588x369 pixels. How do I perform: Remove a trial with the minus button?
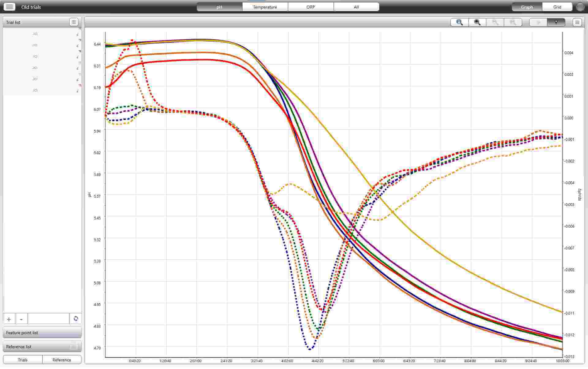(21, 319)
